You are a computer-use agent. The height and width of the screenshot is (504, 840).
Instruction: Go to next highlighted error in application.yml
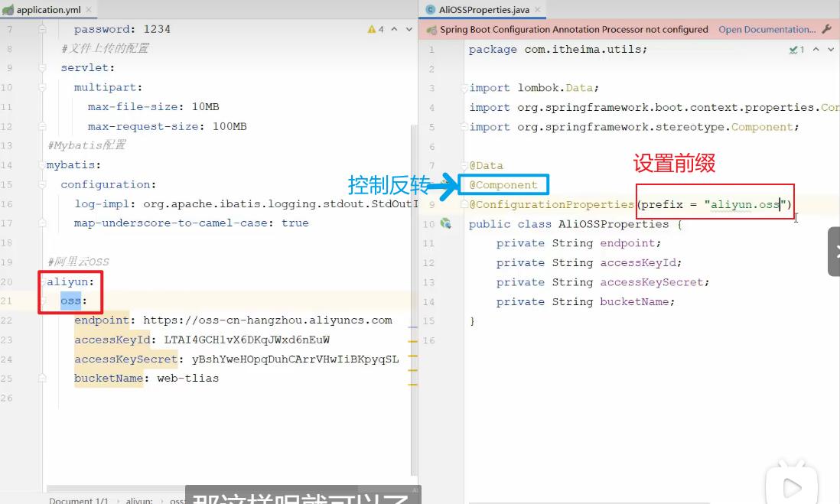(x=409, y=29)
